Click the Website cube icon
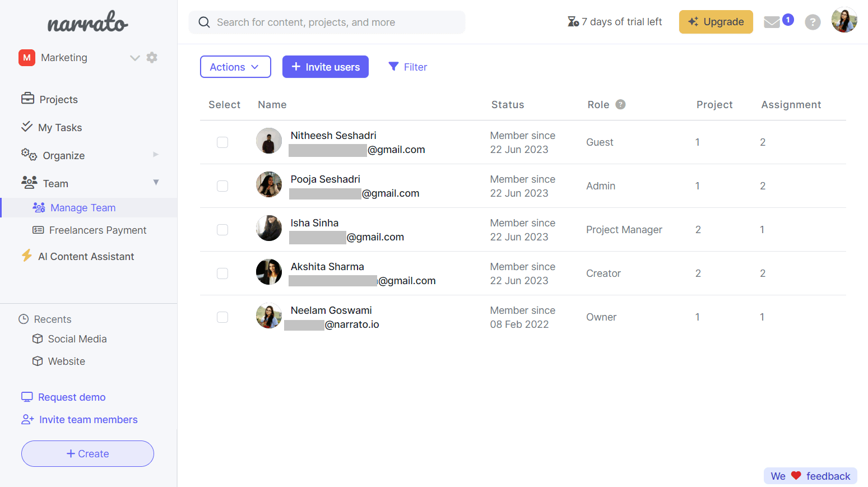Screen dimensions: 868x487 pyautogui.click(x=38, y=361)
